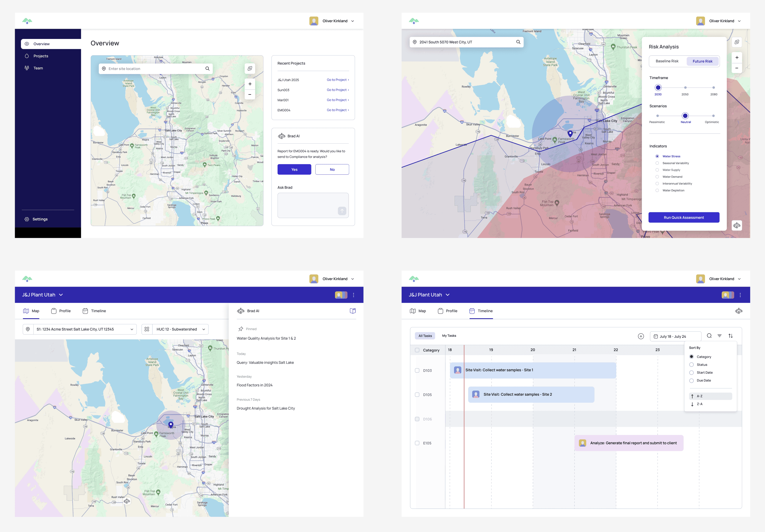Click No to decline sending the report
The image size is (765, 532).
(332, 170)
